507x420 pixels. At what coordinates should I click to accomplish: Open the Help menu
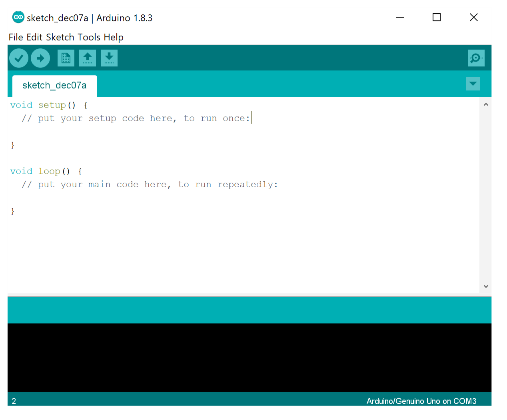pyautogui.click(x=113, y=37)
